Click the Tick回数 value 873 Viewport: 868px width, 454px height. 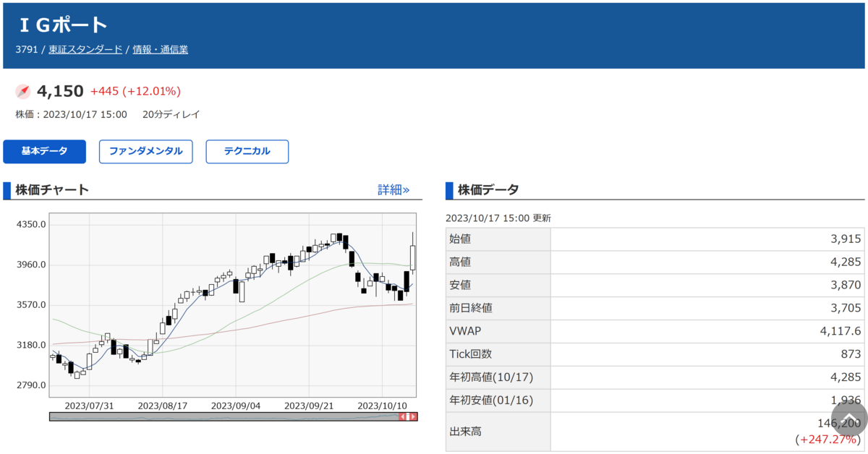click(851, 354)
